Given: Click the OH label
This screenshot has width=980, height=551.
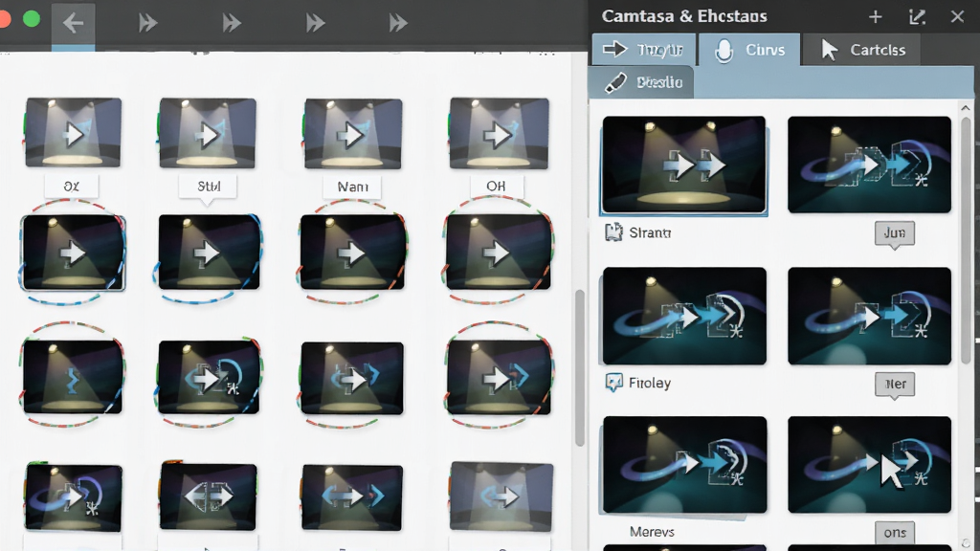Looking at the screenshot, I should (497, 187).
